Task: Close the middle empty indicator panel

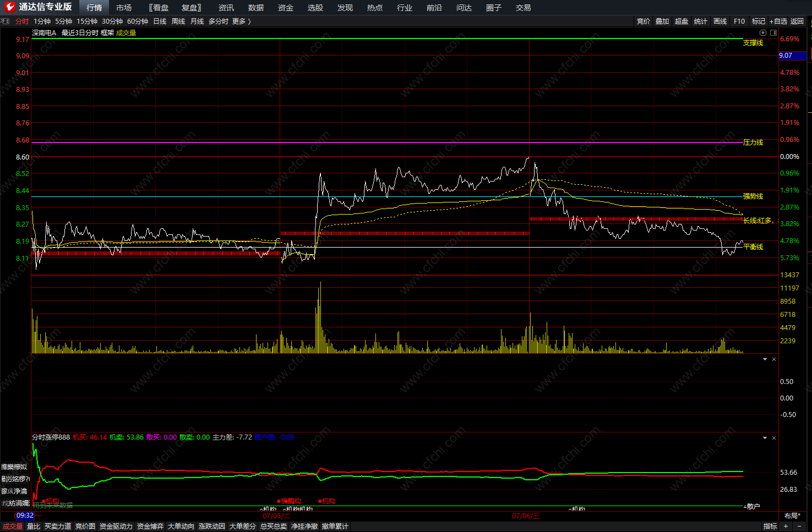Action: pos(774,359)
